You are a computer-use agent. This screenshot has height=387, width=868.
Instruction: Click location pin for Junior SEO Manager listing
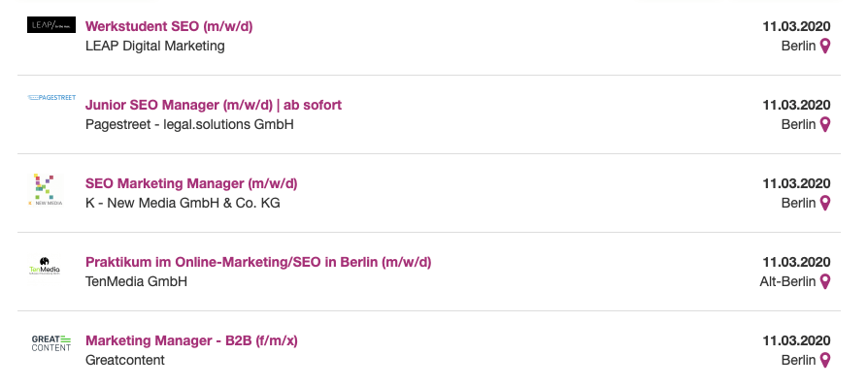[x=825, y=124]
